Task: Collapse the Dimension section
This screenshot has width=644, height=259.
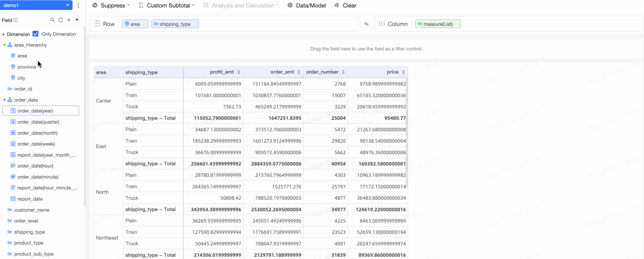Action: [4, 34]
